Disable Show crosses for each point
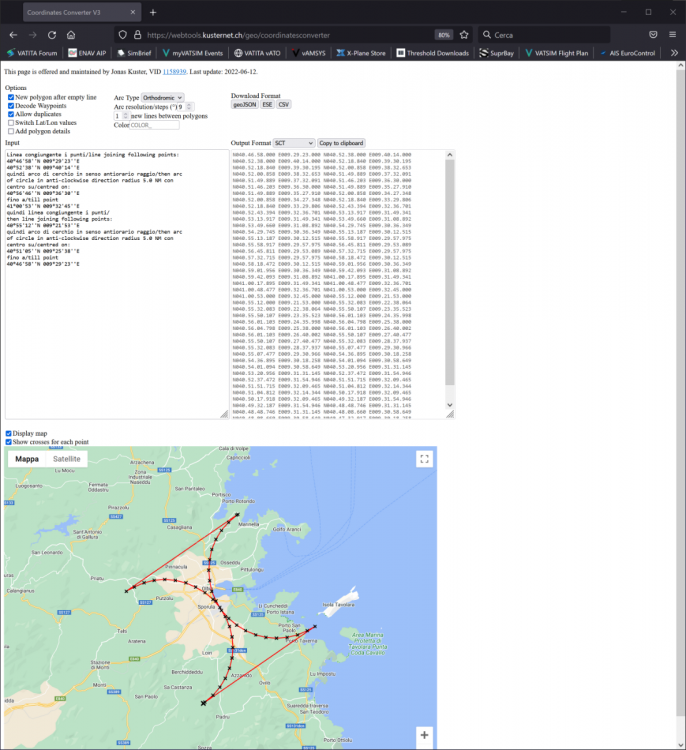Viewport: 686px width, 750px height. click(x=10, y=441)
